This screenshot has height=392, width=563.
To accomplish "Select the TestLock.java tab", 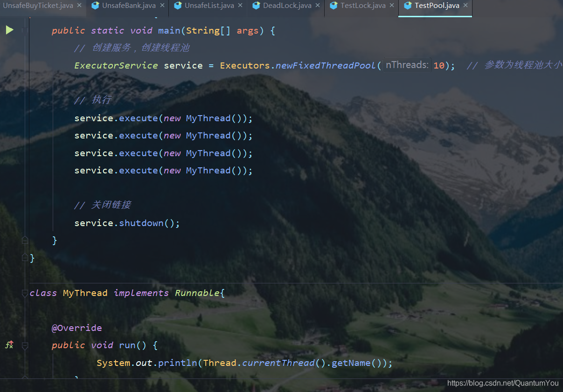I will (363, 6).
